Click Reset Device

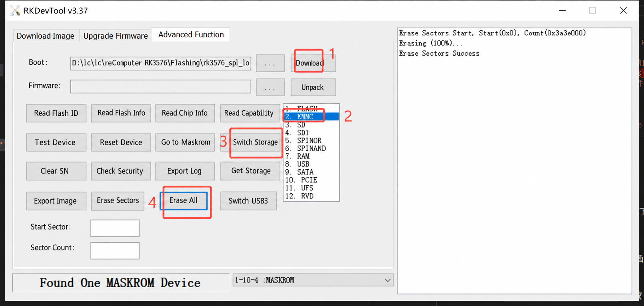121,142
